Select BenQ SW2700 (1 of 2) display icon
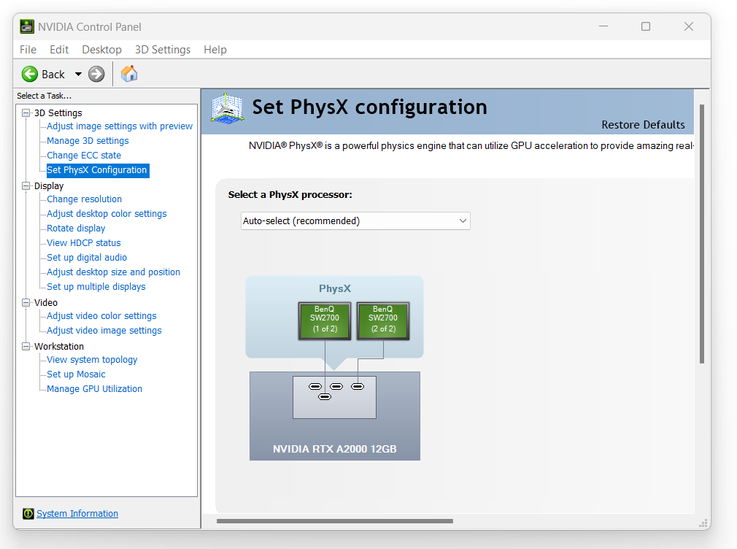Viewport: 737px width, 549px height. click(x=324, y=321)
